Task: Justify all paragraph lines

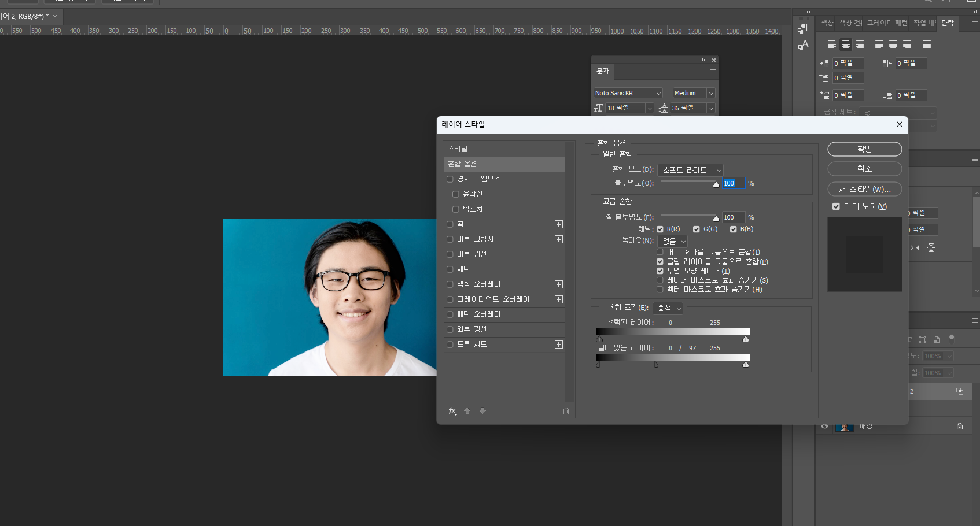Action: pos(927,45)
